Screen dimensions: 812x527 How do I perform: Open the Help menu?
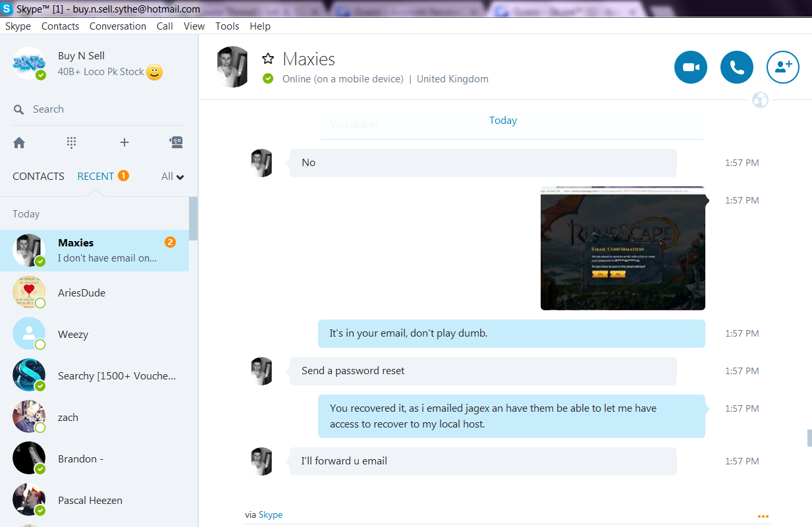pyautogui.click(x=260, y=26)
